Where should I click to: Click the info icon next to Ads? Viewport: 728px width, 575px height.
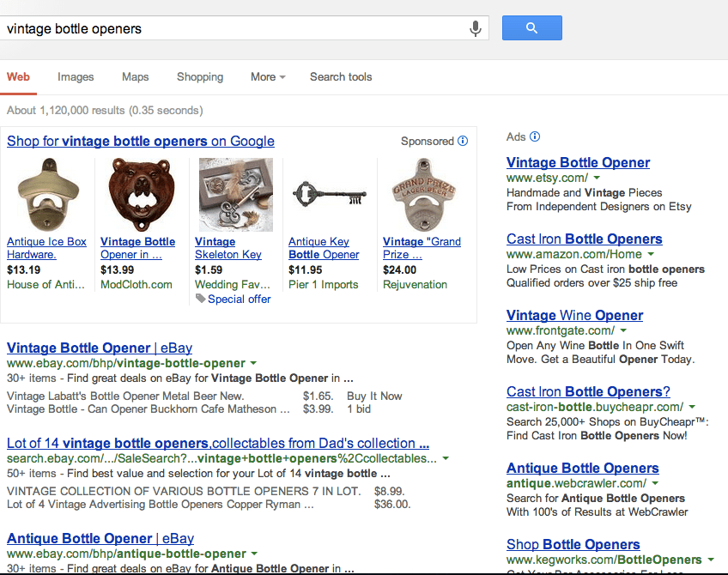(535, 136)
